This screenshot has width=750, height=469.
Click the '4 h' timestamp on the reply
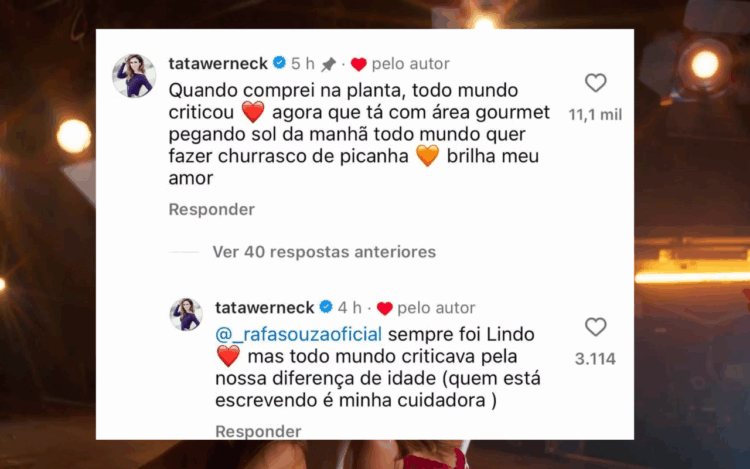tap(350, 307)
